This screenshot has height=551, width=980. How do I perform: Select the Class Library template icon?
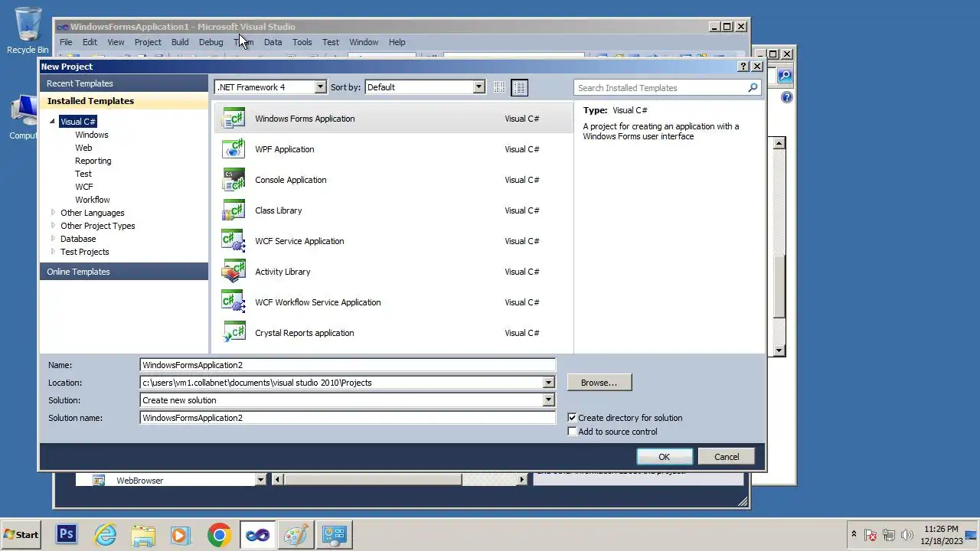pyautogui.click(x=233, y=210)
